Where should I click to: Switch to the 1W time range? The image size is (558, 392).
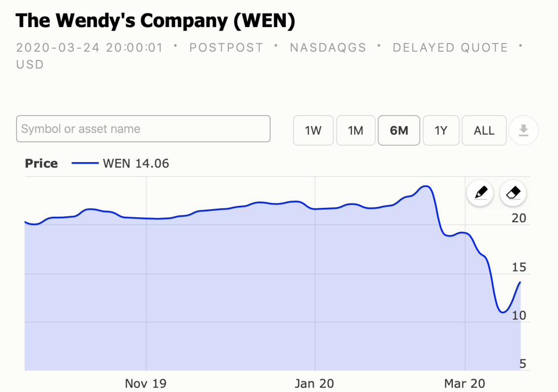tap(313, 130)
